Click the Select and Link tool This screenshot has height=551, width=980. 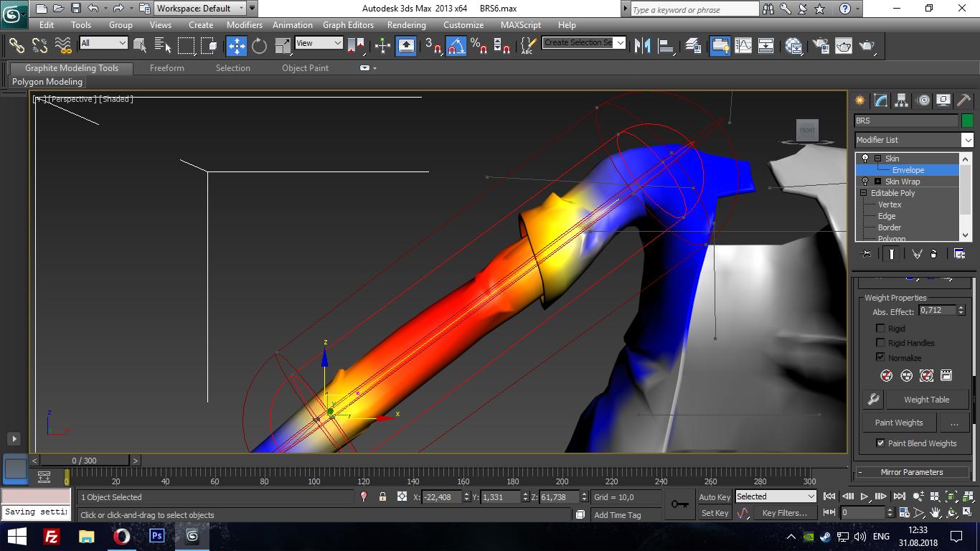click(x=17, y=46)
